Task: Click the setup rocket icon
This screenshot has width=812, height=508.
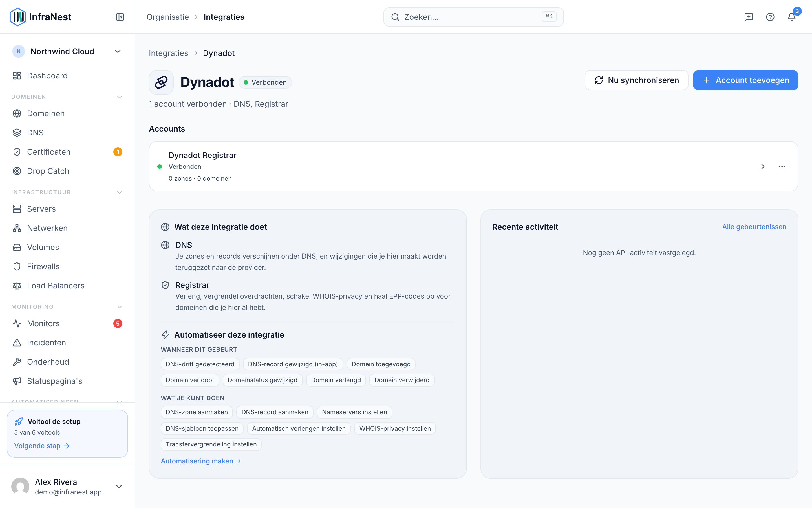Action: 19,421
